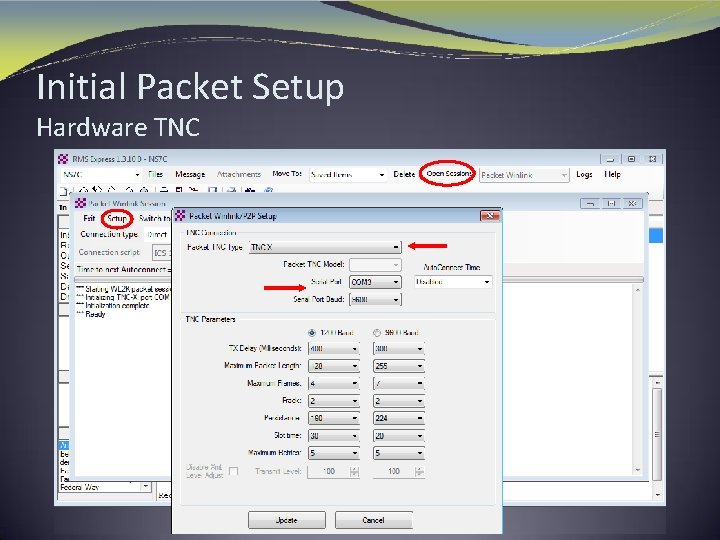This screenshot has width=720, height=540.
Task: Click the Connection type Direct field
Action: click(157, 235)
